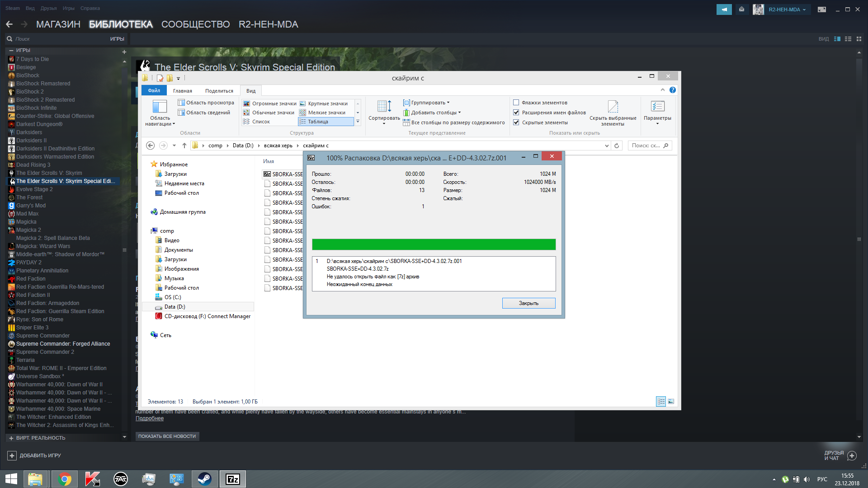The image size is (868, 488).
Task: Click Steam back navigation arrow
Action: point(9,24)
